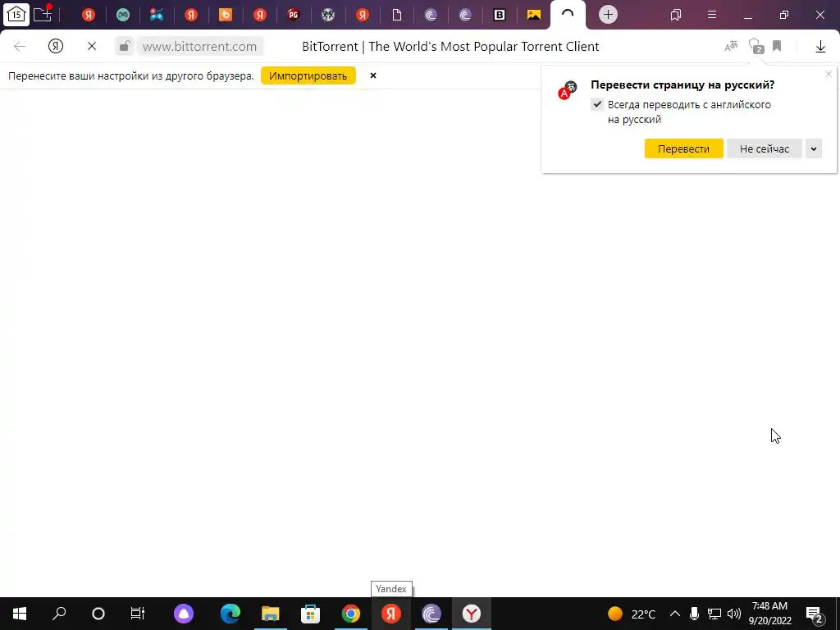Screen dimensions: 840x630
Task: Expand hidden system tray icons chevron
Action: pyautogui.click(x=675, y=614)
